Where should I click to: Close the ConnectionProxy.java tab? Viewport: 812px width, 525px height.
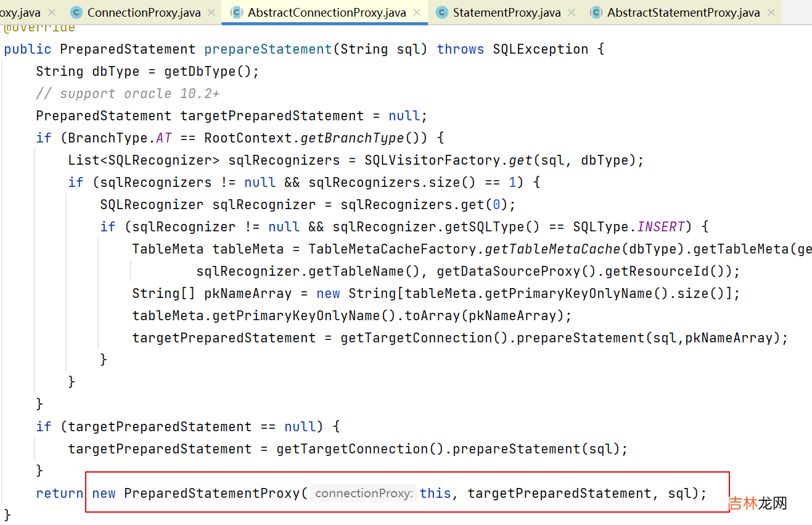(211, 12)
